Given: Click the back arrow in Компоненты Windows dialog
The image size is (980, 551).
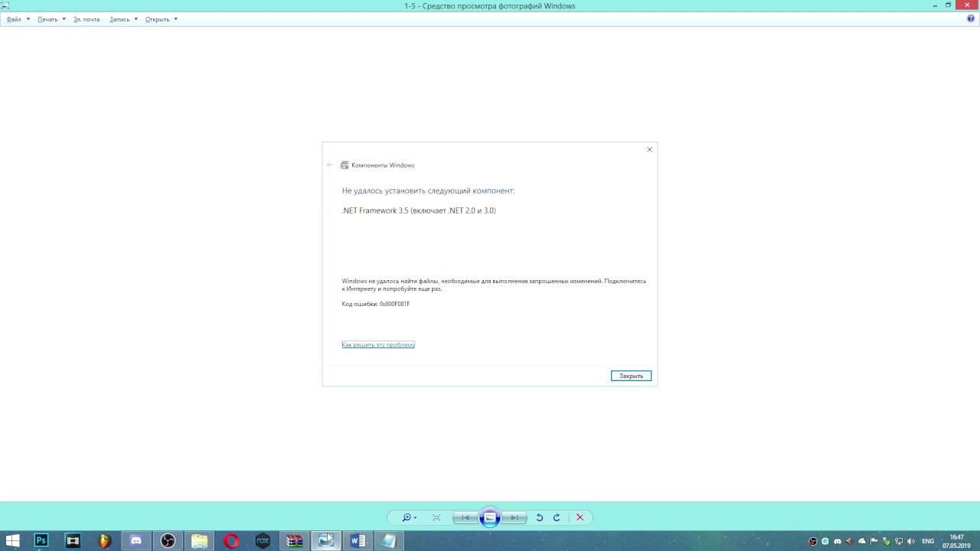Looking at the screenshot, I should (330, 165).
